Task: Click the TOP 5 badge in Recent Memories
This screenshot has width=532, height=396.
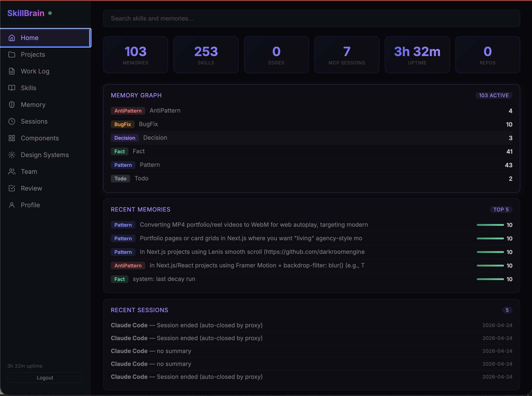Action: point(501,209)
